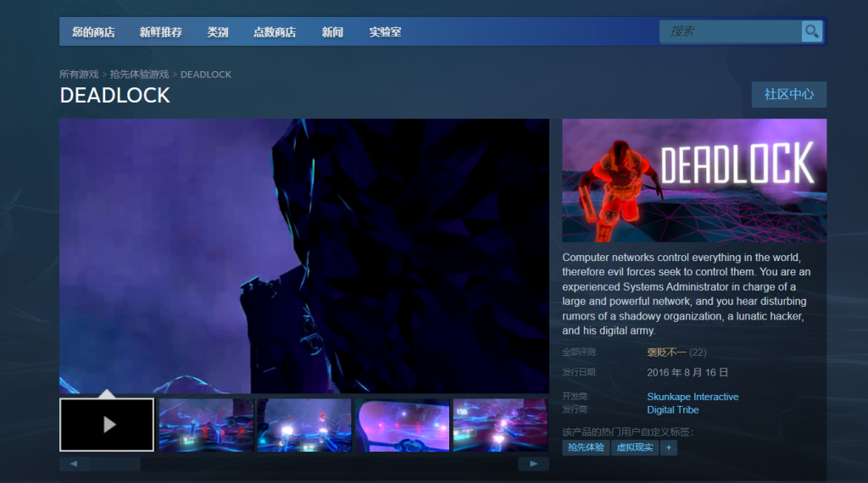Click the thumbnail strip scrollbar handle

[x=115, y=464]
